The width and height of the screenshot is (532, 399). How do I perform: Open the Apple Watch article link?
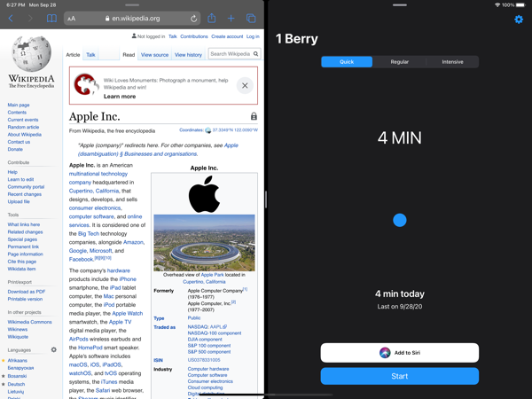click(x=128, y=313)
